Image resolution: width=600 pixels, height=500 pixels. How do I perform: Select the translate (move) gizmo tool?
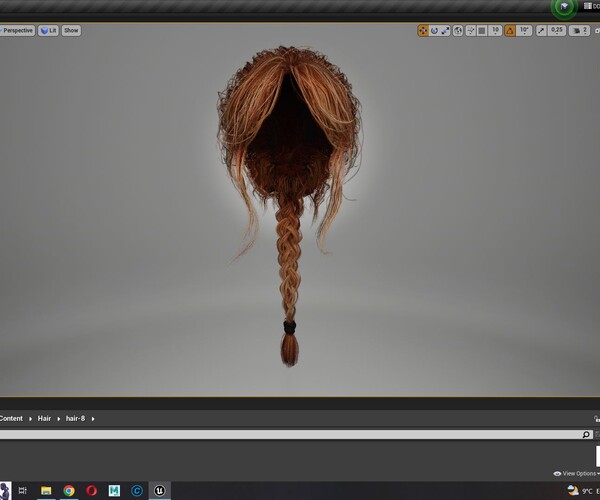pos(423,31)
